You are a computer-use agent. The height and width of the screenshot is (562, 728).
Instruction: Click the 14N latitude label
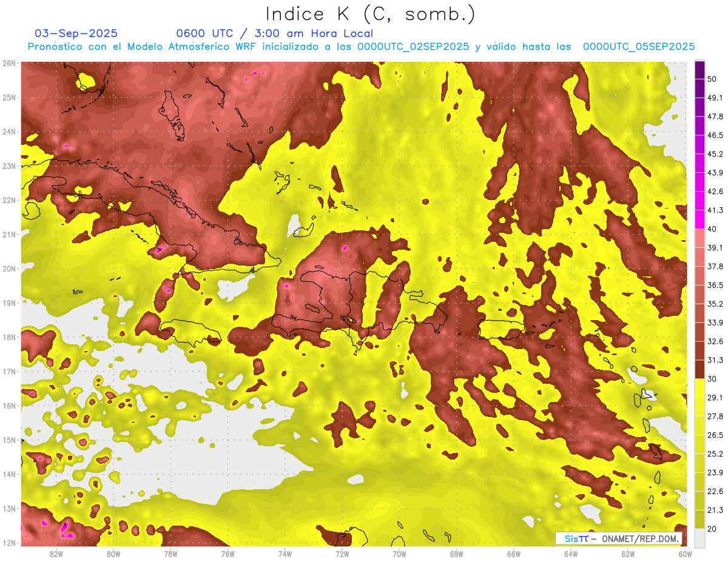(x=8, y=474)
